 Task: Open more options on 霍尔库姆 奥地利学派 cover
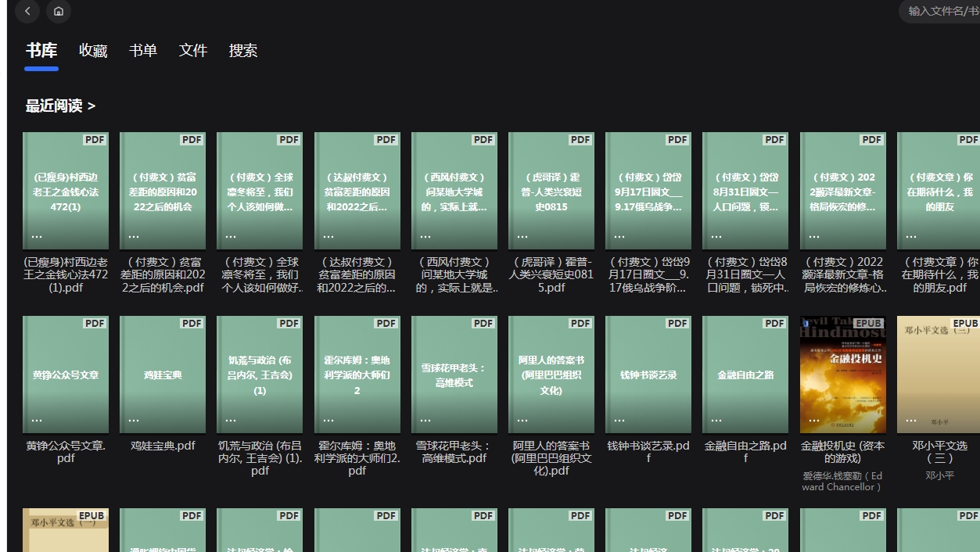pos(328,421)
